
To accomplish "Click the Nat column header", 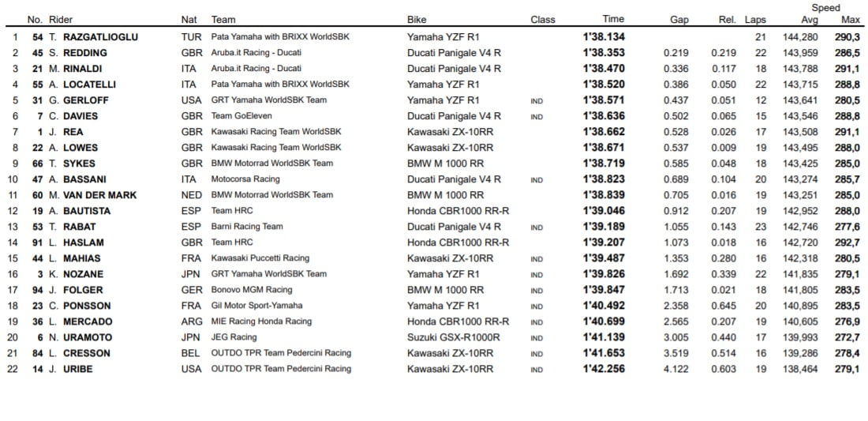I will (189, 20).
